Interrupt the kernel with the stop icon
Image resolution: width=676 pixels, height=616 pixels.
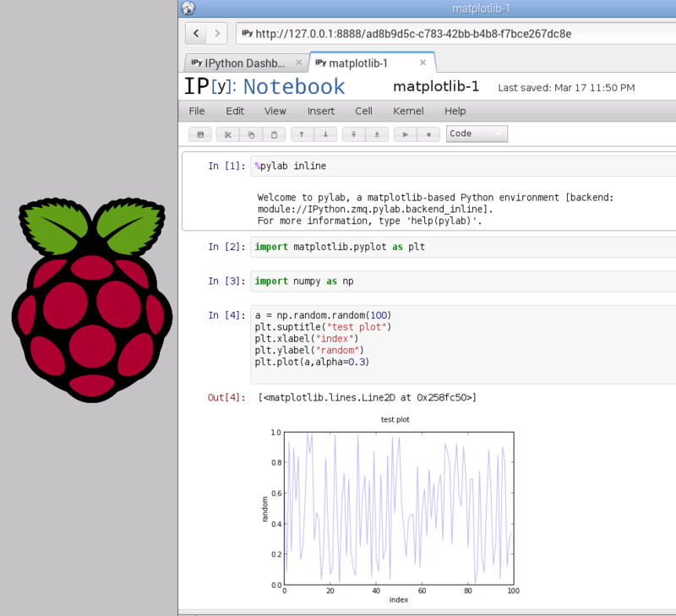pos(428,134)
